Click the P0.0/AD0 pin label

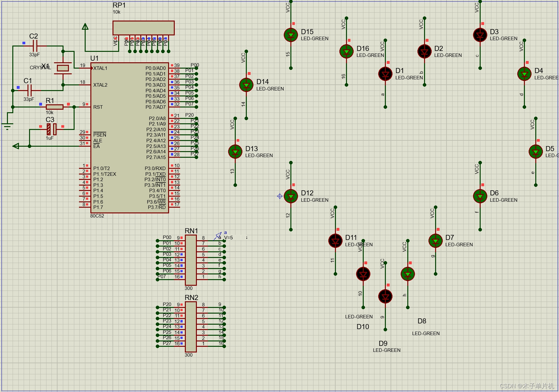click(x=155, y=68)
